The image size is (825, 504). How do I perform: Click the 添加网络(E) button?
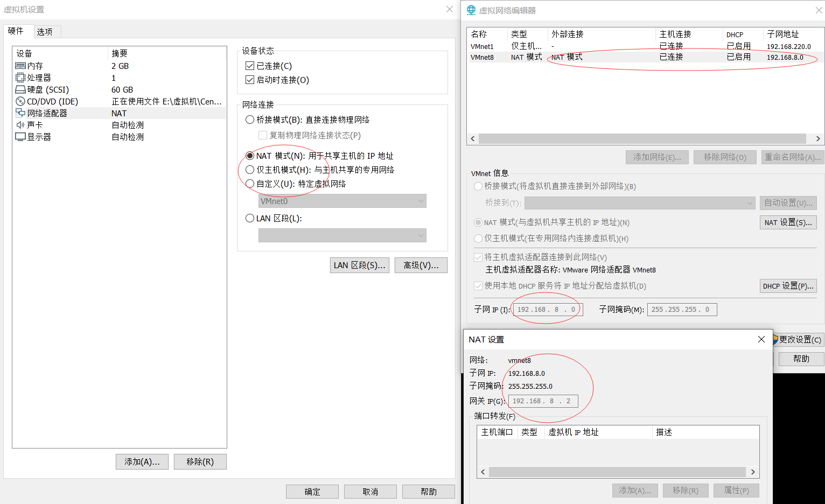pyautogui.click(x=657, y=157)
